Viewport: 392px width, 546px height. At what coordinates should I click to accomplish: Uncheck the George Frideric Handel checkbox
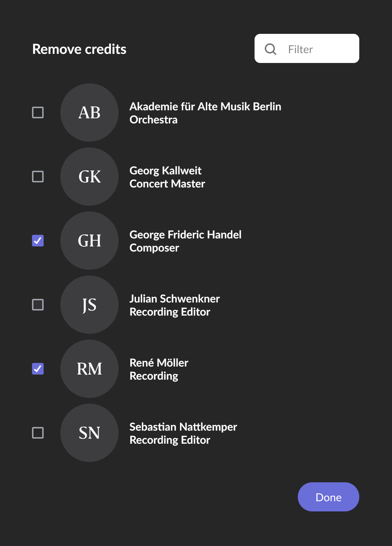[x=38, y=241]
